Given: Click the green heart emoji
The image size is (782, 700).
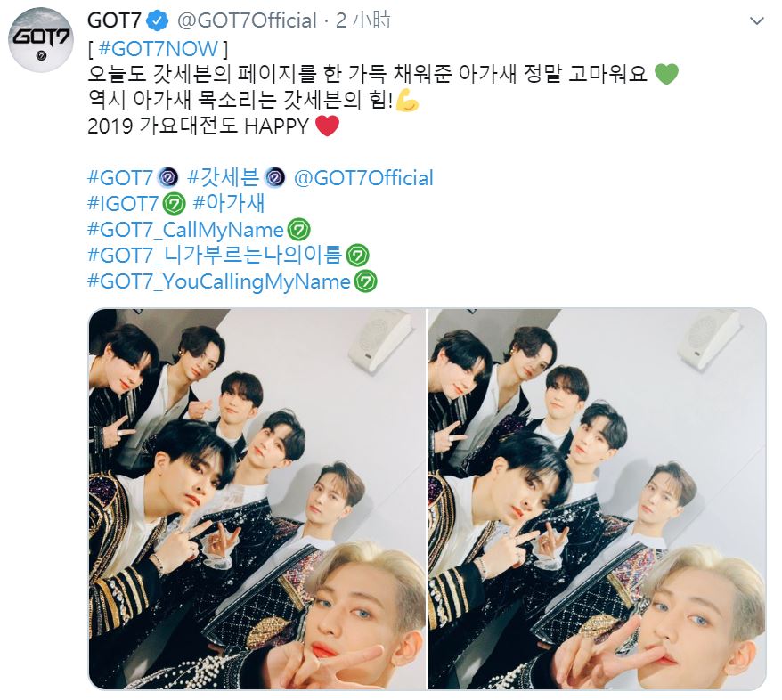Looking at the screenshot, I should coord(666,74).
